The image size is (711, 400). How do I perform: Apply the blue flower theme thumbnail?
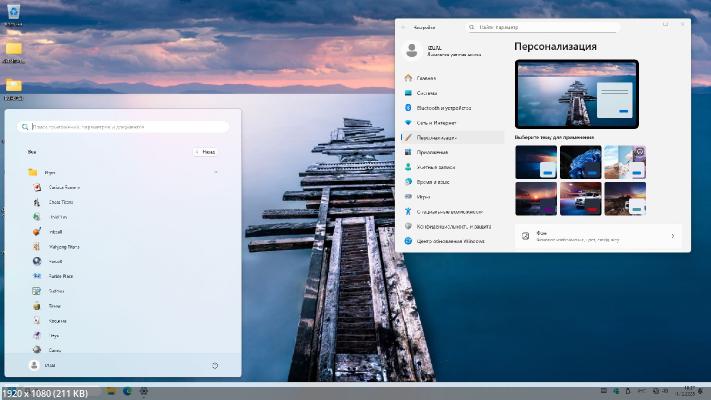580,162
